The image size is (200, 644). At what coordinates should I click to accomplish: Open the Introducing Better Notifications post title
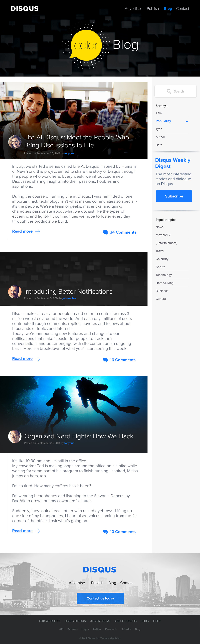[x=68, y=291]
